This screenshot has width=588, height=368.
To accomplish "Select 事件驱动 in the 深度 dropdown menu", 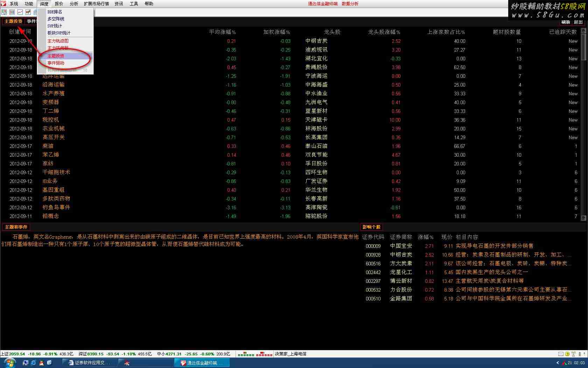I will click(x=56, y=63).
